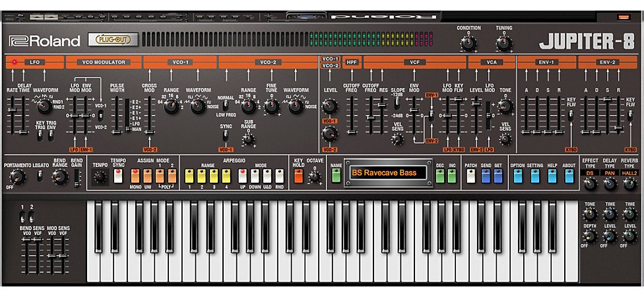
Task: Select MONO assign mode
Action: pos(135,176)
